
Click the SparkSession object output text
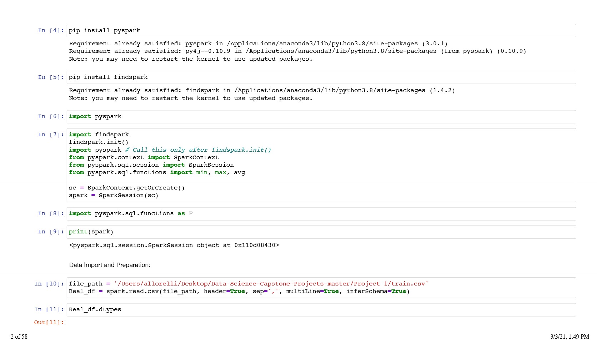[174, 245]
